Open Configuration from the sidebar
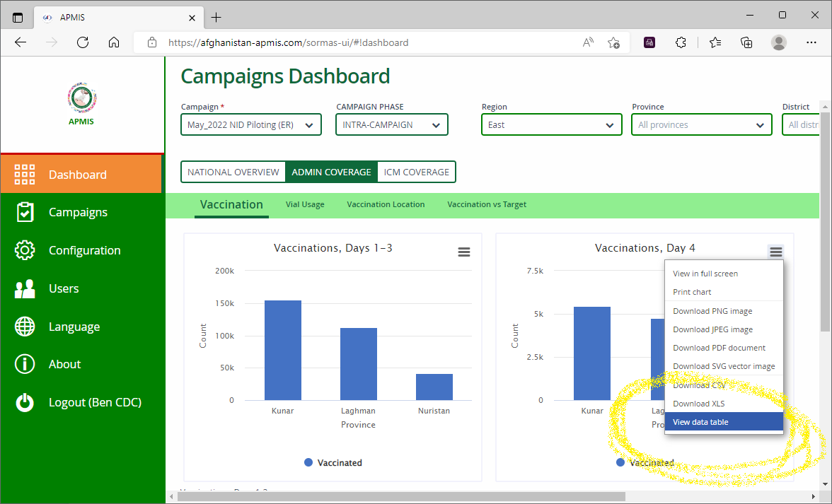This screenshot has height=504, width=832. coord(24,250)
